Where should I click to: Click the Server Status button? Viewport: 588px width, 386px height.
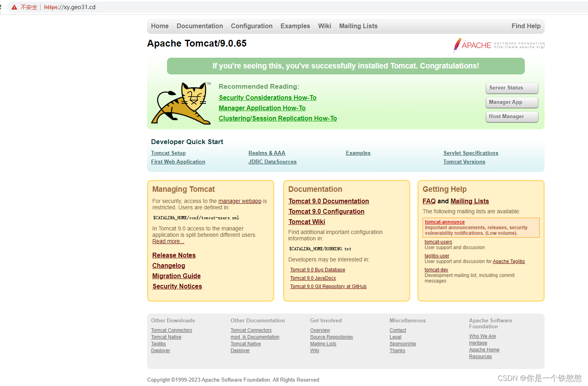pyautogui.click(x=512, y=88)
